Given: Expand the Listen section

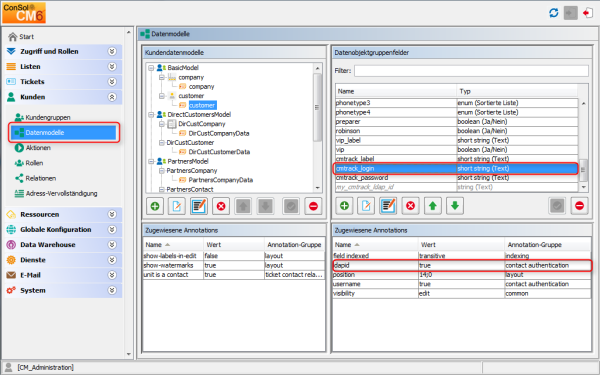Looking at the screenshot, I should [x=112, y=67].
